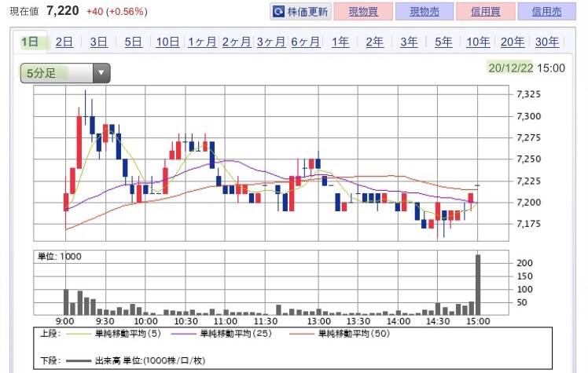Click the 100 volume axis label
The image size is (588, 373).
[x=524, y=289]
